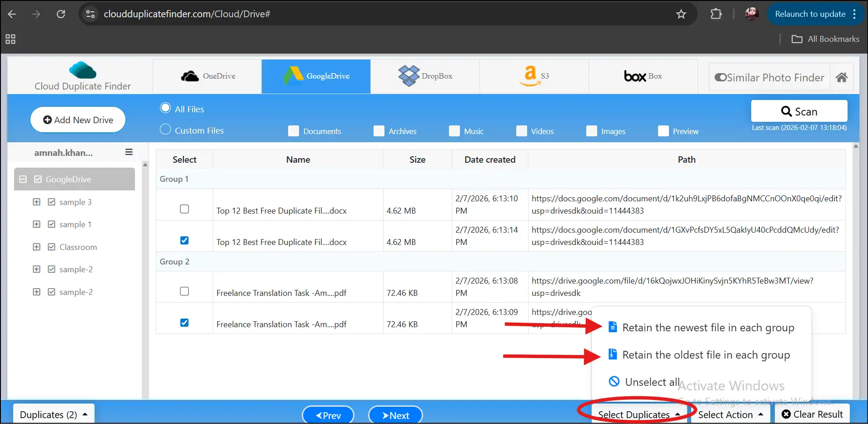This screenshot has width=868, height=424.
Task: Select the Box service icon
Action: 634,76
